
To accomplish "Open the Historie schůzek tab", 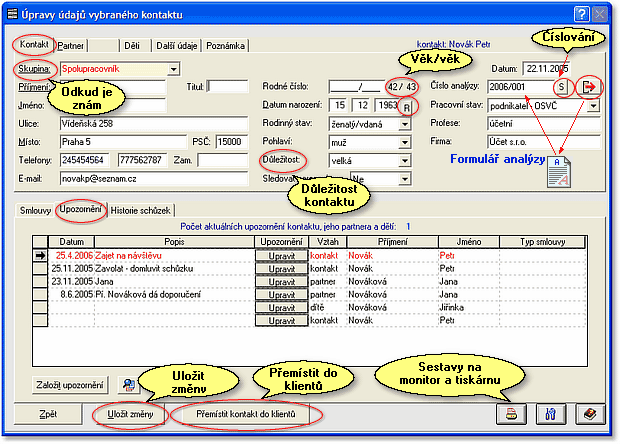I will [141, 209].
